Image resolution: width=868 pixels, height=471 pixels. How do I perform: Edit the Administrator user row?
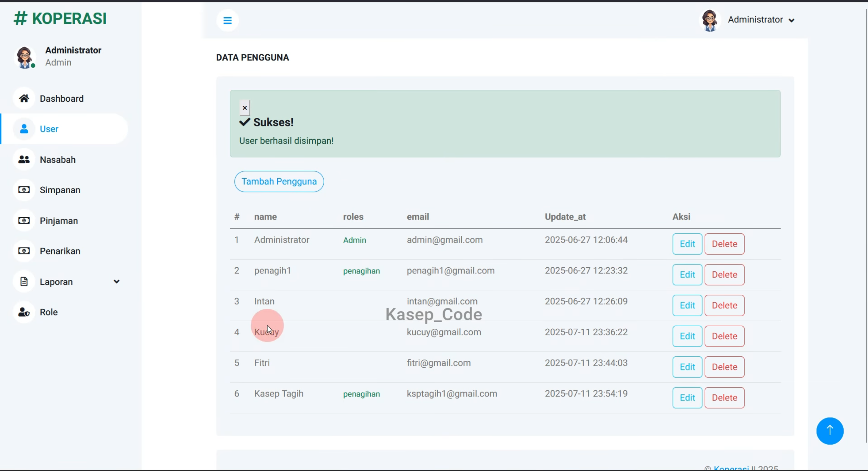pyautogui.click(x=687, y=244)
